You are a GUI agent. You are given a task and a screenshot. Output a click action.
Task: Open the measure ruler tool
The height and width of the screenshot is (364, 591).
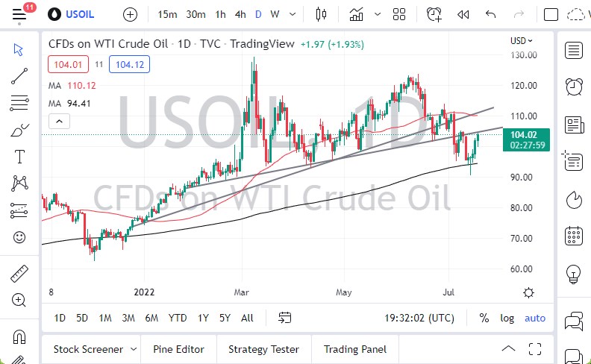19,273
